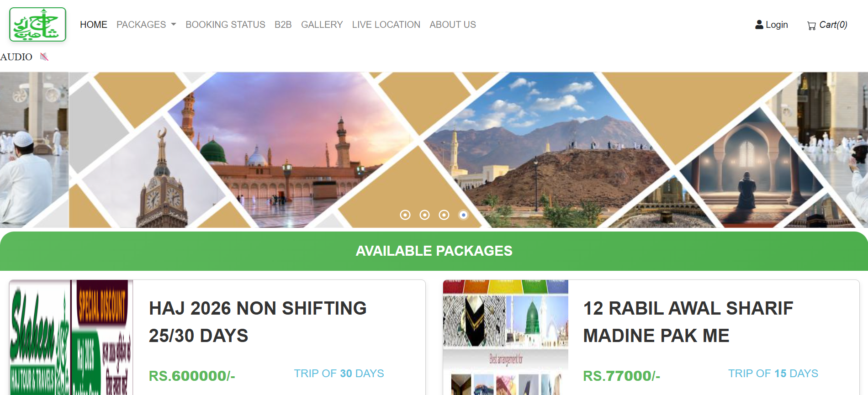Open the Live Location link

[386, 25]
